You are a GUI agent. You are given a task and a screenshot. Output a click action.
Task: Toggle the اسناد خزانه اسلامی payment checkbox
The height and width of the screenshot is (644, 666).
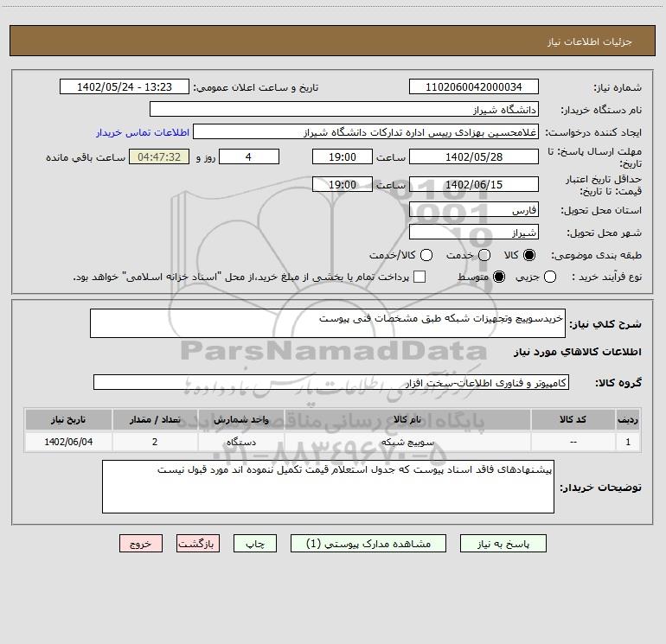419,277
